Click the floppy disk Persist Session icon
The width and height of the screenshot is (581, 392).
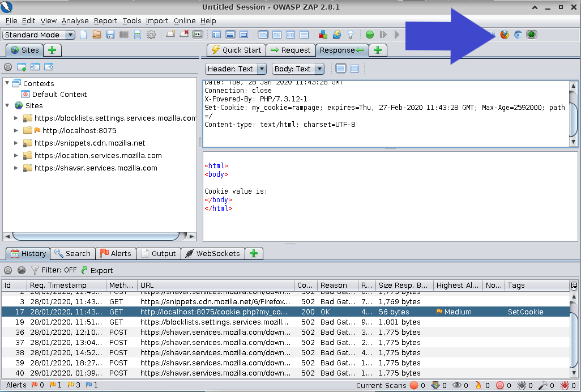click(110, 35)
